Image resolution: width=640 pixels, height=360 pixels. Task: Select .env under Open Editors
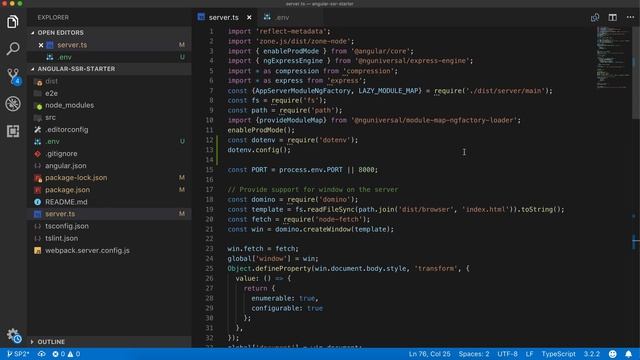point(110,57)
